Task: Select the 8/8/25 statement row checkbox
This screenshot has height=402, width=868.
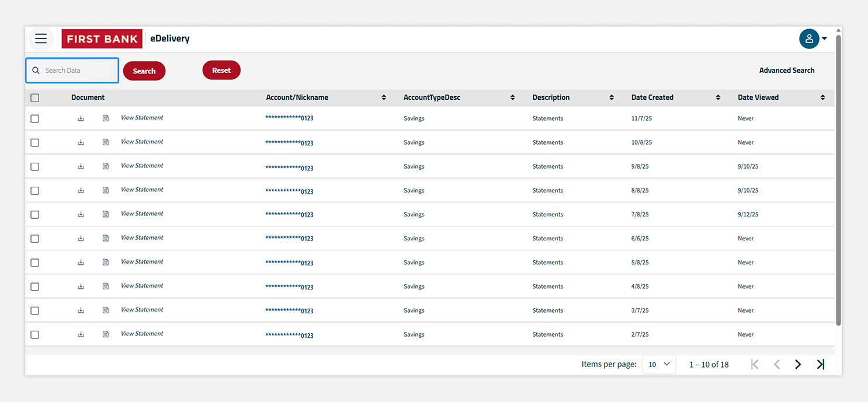Action: pos(34,190)
